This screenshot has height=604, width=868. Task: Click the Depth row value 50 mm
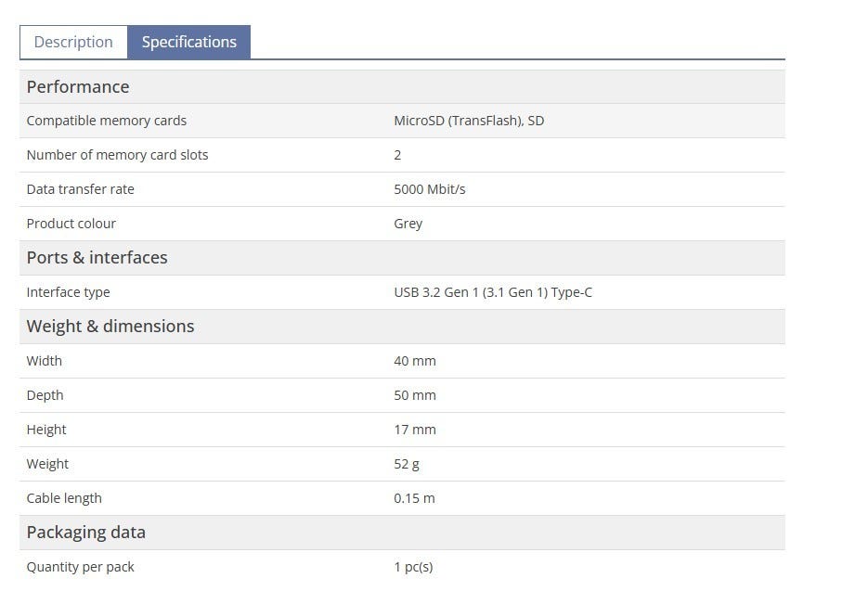pos(414,395)
